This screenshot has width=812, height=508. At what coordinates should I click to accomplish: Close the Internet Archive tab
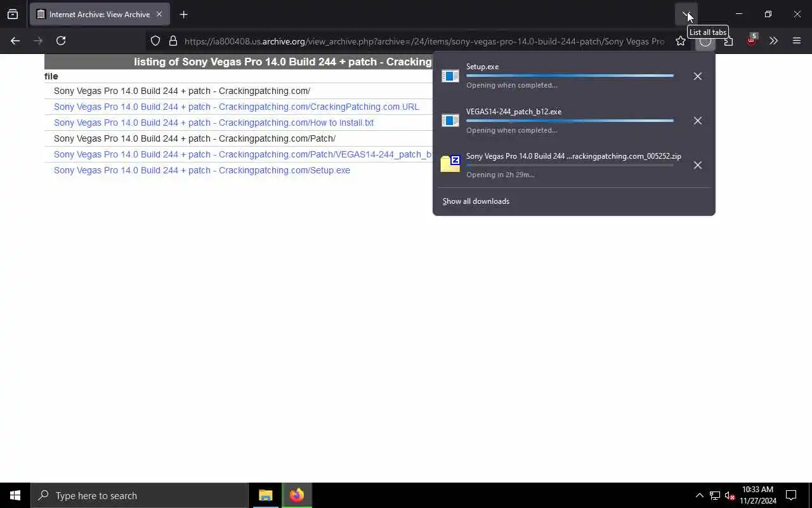[159, 14]
